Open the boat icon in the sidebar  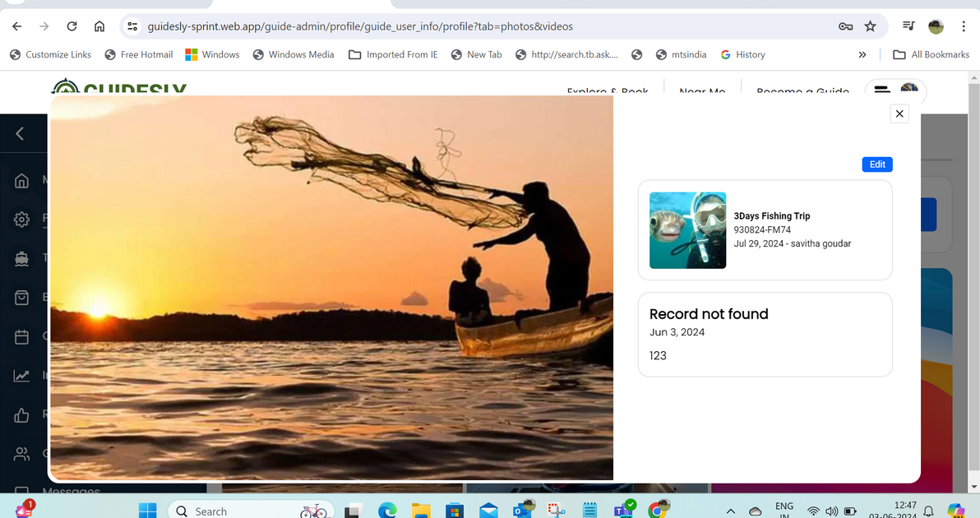tap(22, 258)
